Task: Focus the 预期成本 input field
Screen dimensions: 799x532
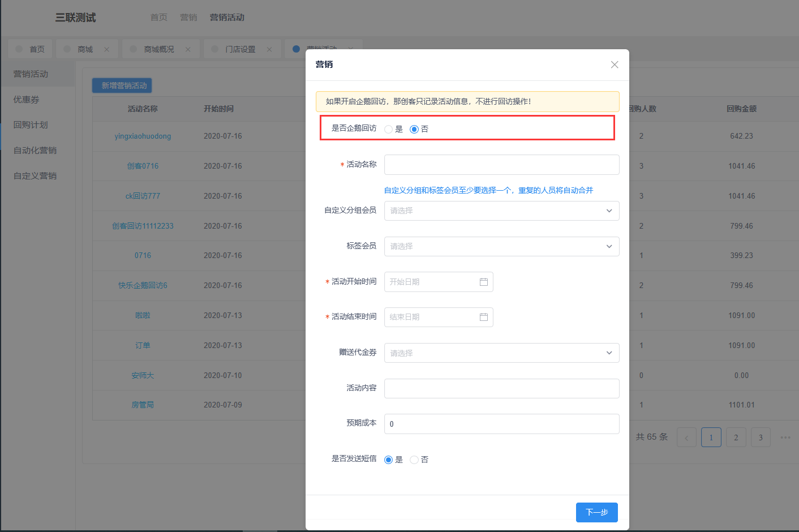Action: 502,424
